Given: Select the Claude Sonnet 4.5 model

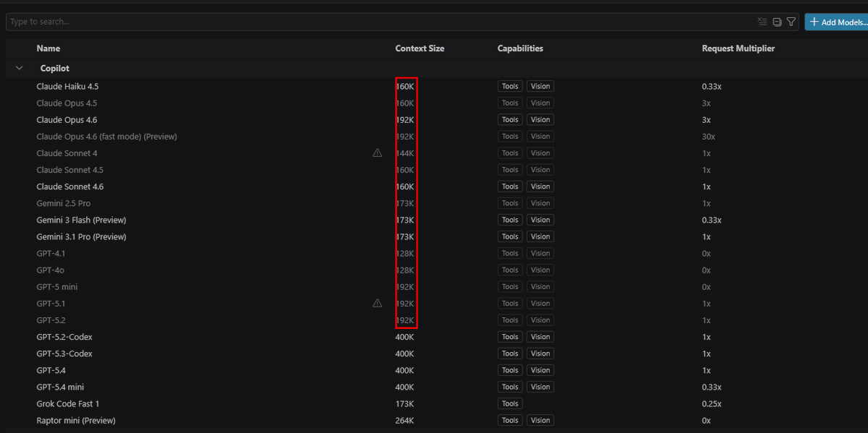Looking at the screenshot, I should 70,170.
